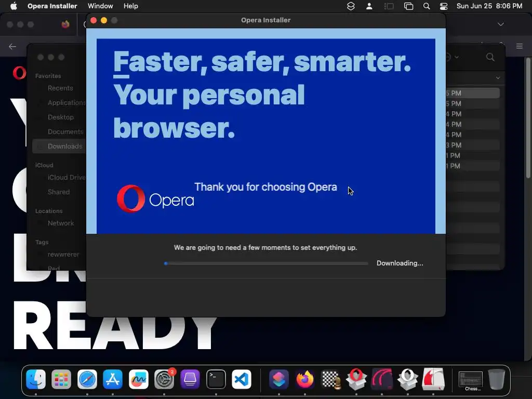The image size is (532, 399).
Task: Select Documents in the Finder sidebar
Action: [x=65, y=131]
